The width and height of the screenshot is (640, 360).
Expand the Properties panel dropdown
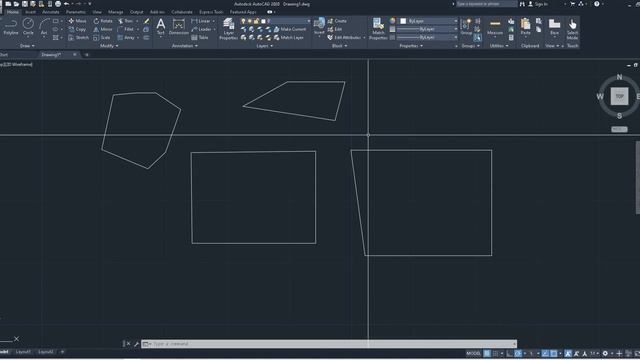(411, 46)
